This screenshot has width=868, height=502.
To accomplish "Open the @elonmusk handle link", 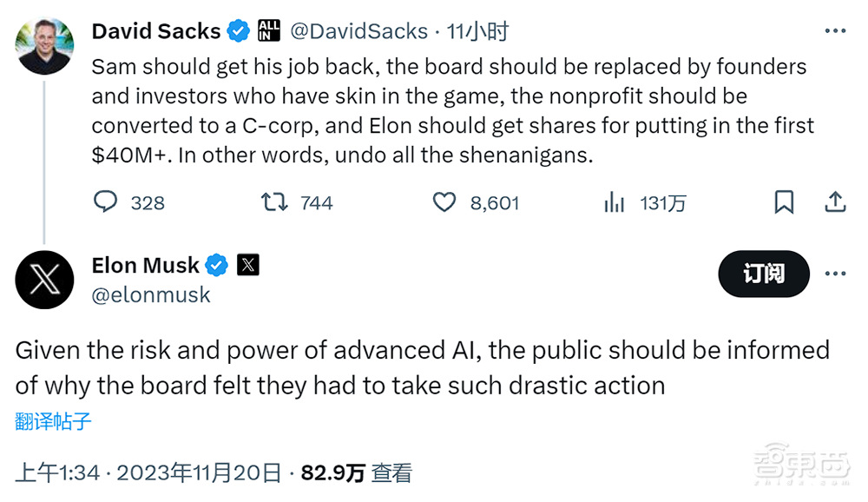I will (151, 294).
